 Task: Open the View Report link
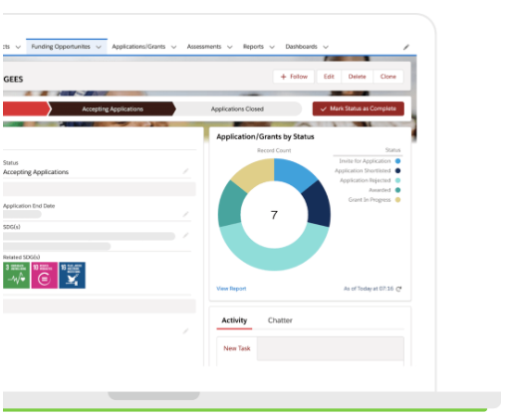click(x=231, y=289)
